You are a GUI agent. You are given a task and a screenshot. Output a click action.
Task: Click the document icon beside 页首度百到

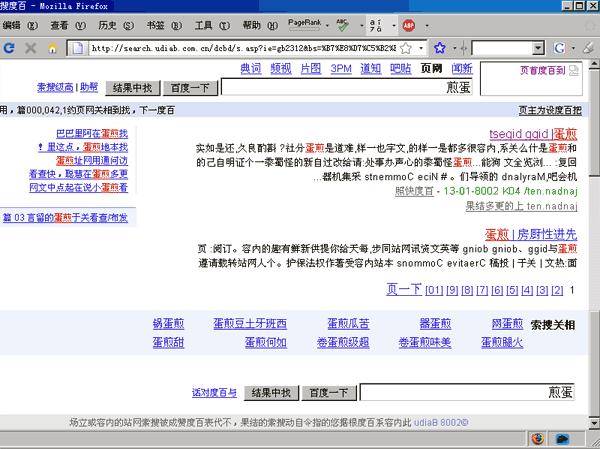click(x=574, y=70)
